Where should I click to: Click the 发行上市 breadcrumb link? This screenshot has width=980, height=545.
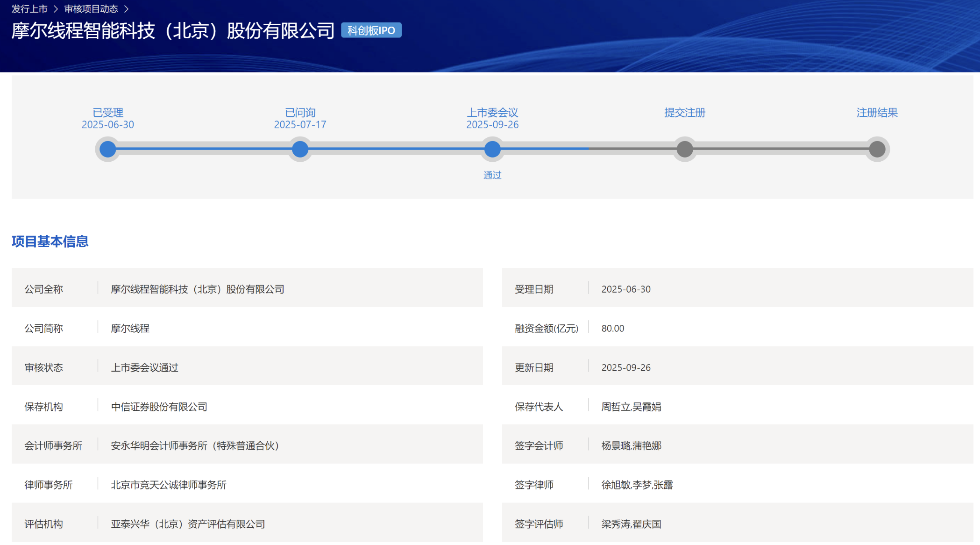pos(29,9)
